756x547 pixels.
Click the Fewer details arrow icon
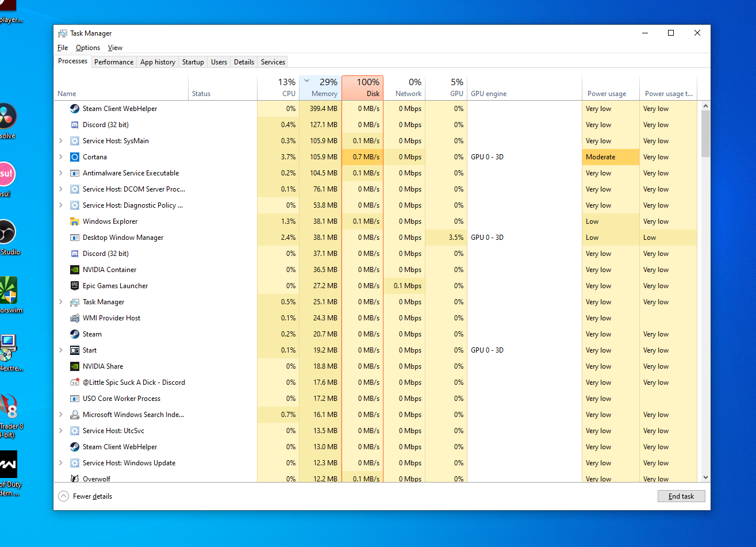(63, 496)
